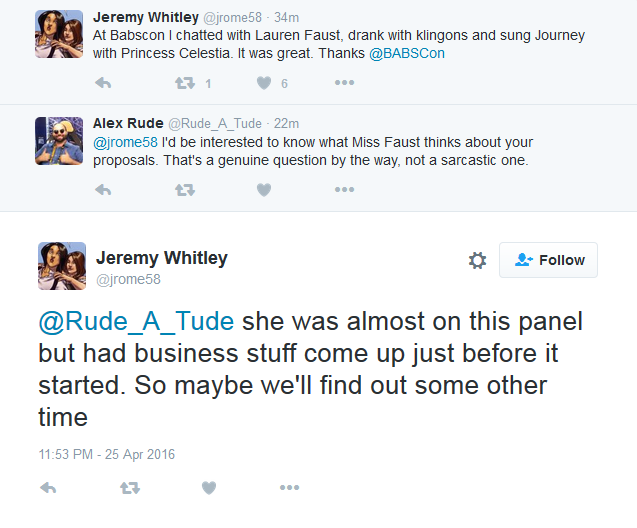Click Jeremy Whitley's avatar in main tweet

pyautogui.click(x=61, y=265)
